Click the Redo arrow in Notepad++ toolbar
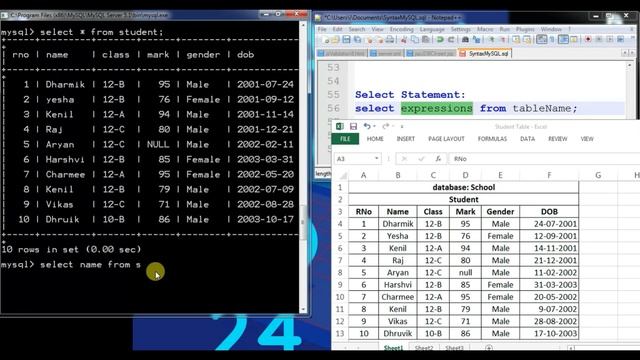Image resolution: width=640 pixels, height=360 pixels. pos(451,40)
